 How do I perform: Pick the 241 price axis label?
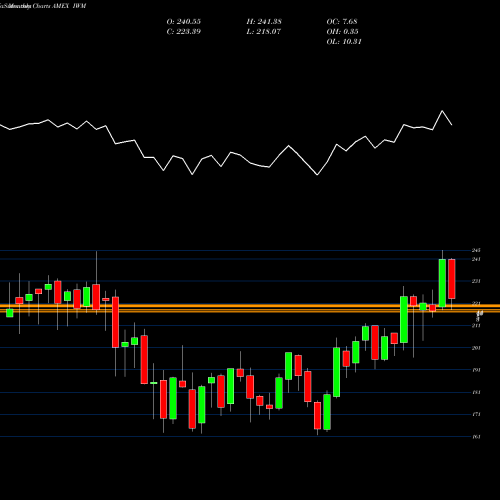(x=476, y=259)
